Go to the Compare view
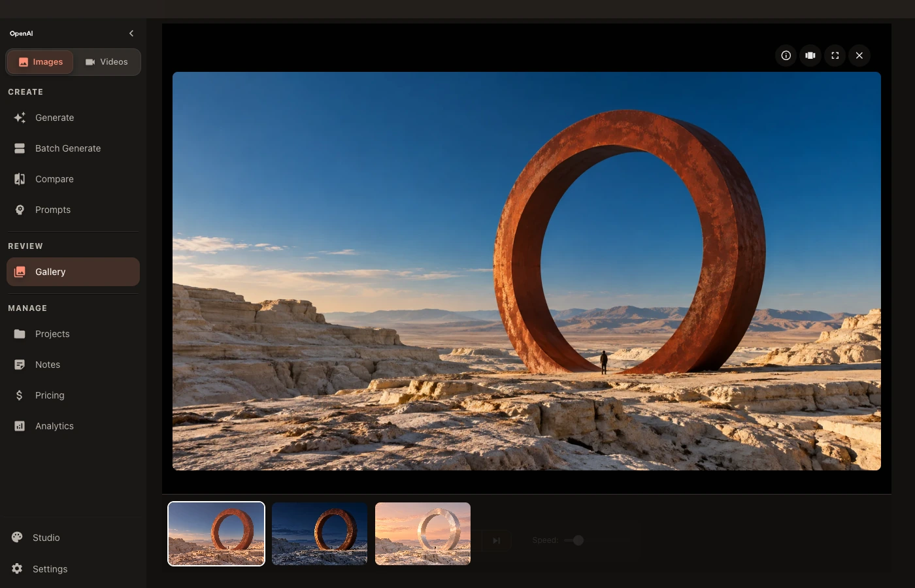This screenshot has width=915, height=588. tap(73, 179)
